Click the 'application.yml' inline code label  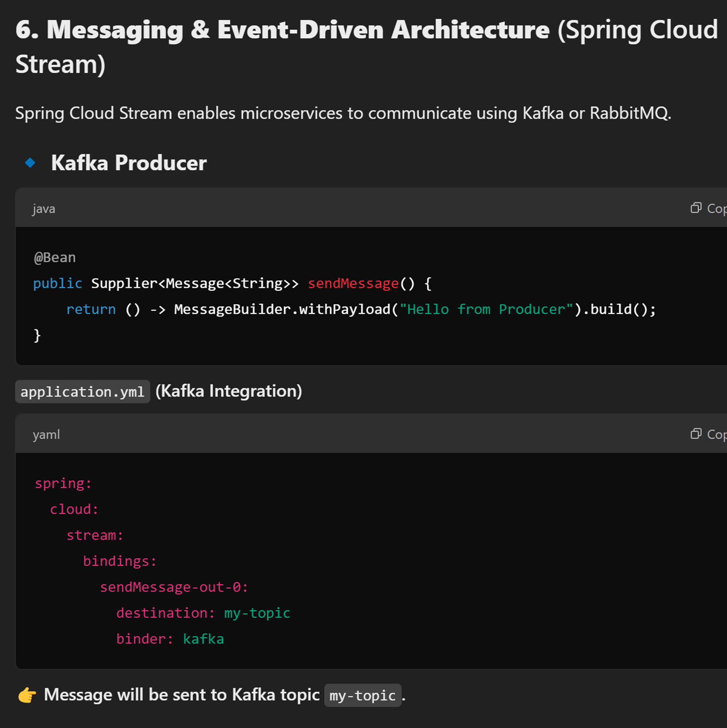coord(83,392)
